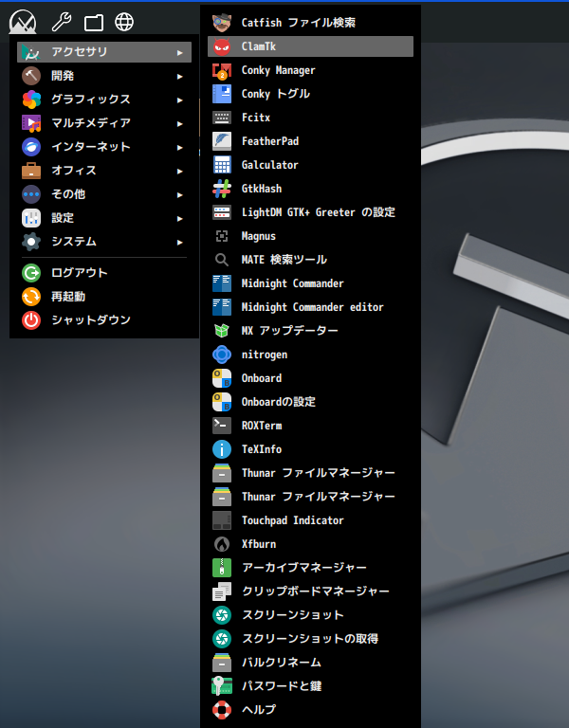Launch スクリーンショットの取得

click(x=310, y=638)
